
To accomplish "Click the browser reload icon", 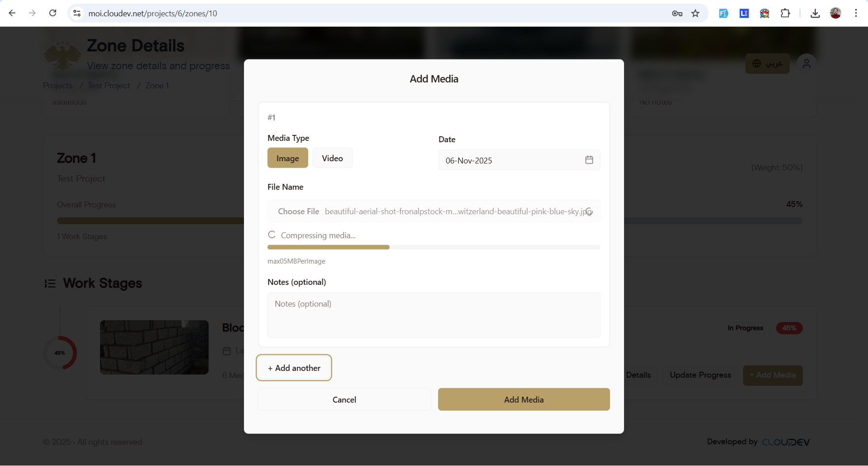I will pos(53,13).
